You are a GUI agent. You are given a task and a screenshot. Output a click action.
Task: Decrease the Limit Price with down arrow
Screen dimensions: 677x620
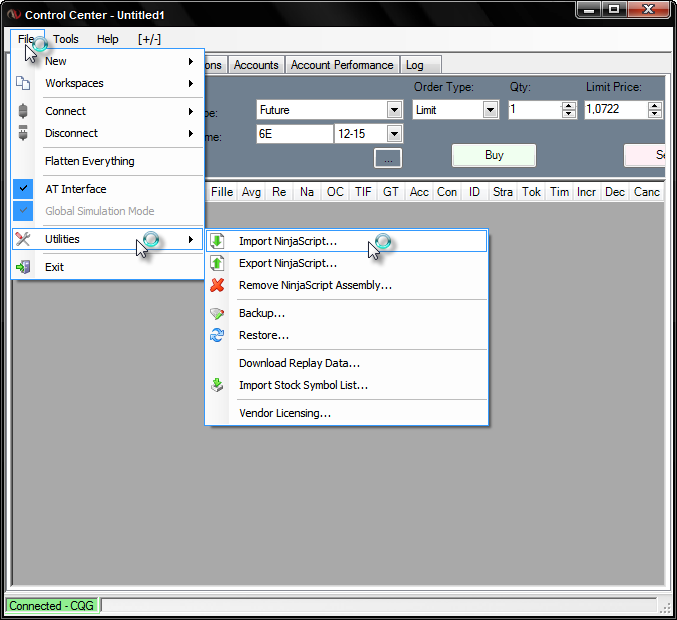pos(655,114)
